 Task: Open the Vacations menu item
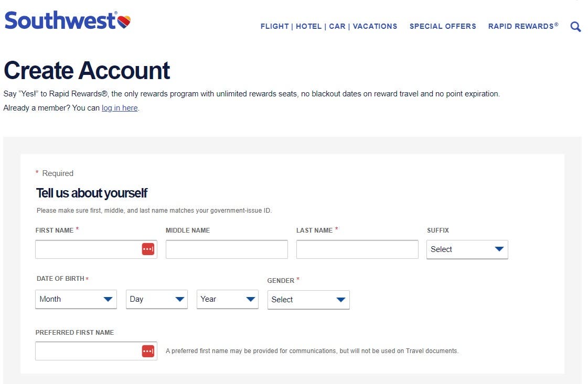click(x=375, y=26)
